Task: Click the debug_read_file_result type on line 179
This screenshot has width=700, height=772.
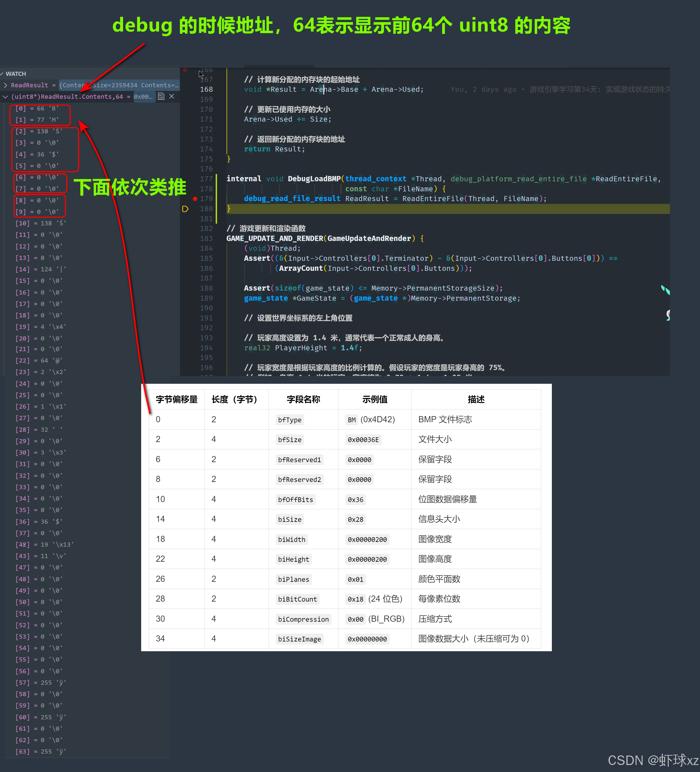Action: [x=292, y=199]
